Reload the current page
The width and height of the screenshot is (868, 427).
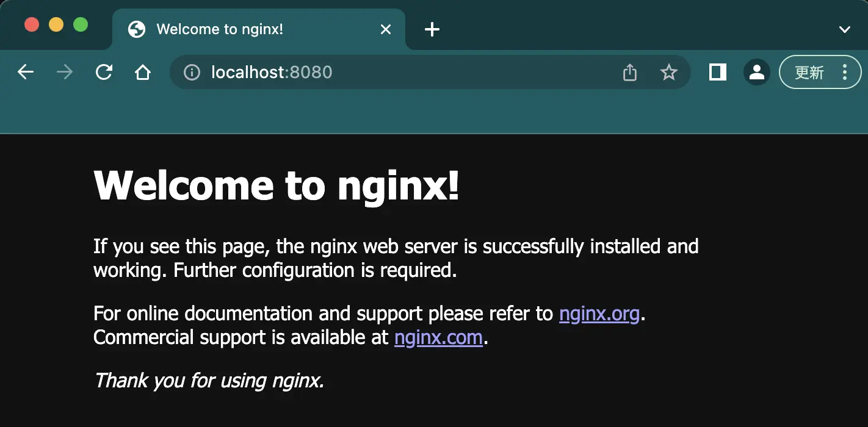pyautogui.click(x=103, y=72)
